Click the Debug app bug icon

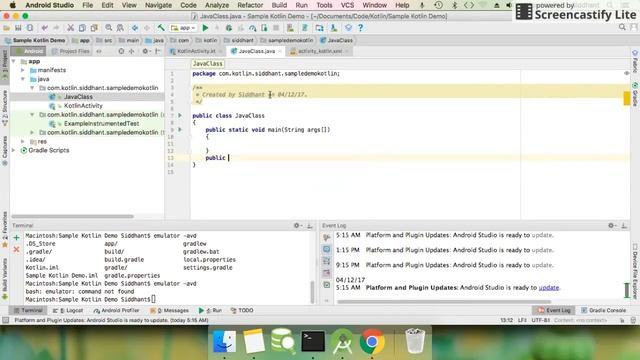(x=229, y=28)
